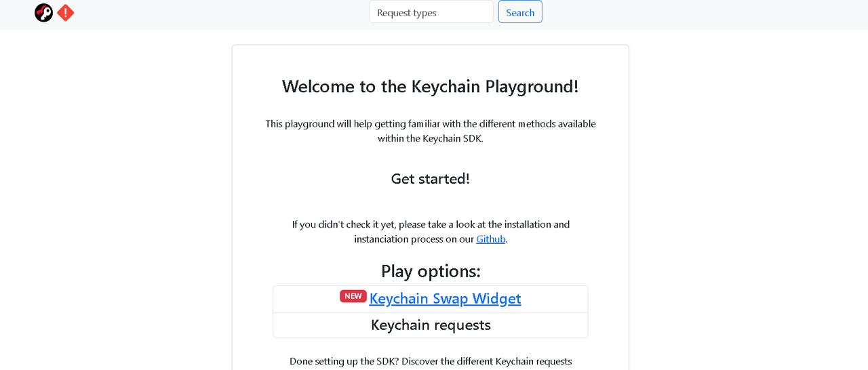This screenshot has width=868, height=370.
Task: Open the Github link
Action: 491,239
